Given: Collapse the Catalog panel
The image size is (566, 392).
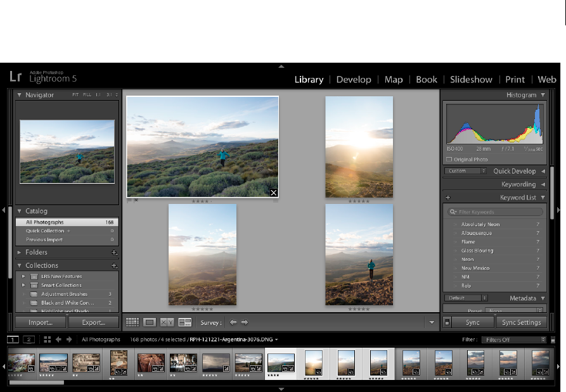Looking at the screenshot, I should (20, 211).
